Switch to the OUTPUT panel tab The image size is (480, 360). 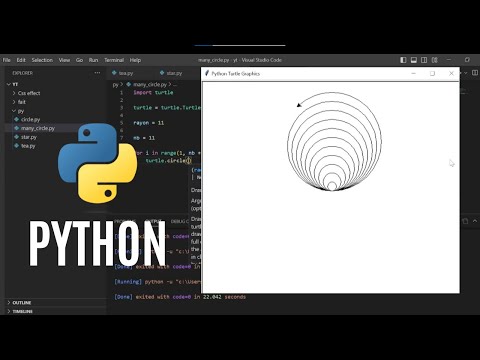click(x=154, y=221)
